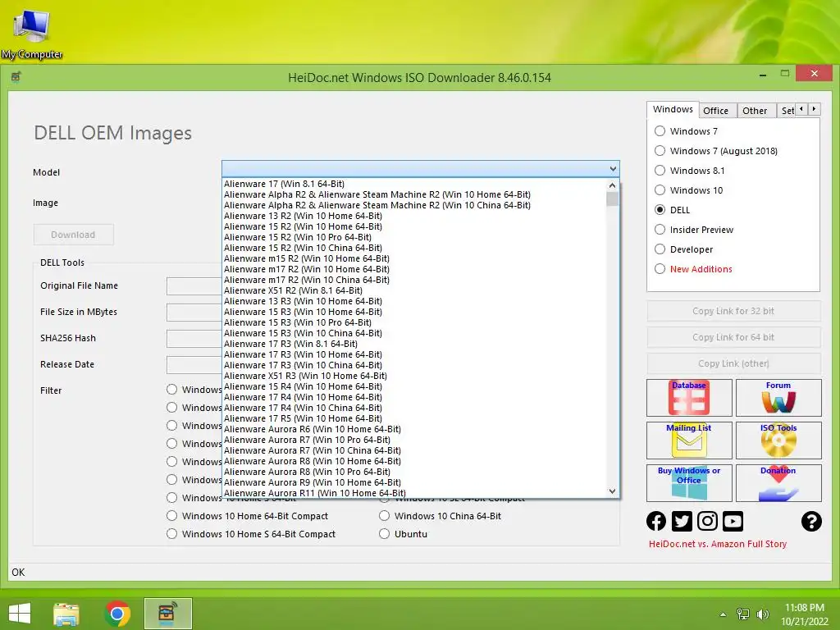Click the model list scrollbar thumb
Viewport: 840px width, 630px height.
coord(612,199)
